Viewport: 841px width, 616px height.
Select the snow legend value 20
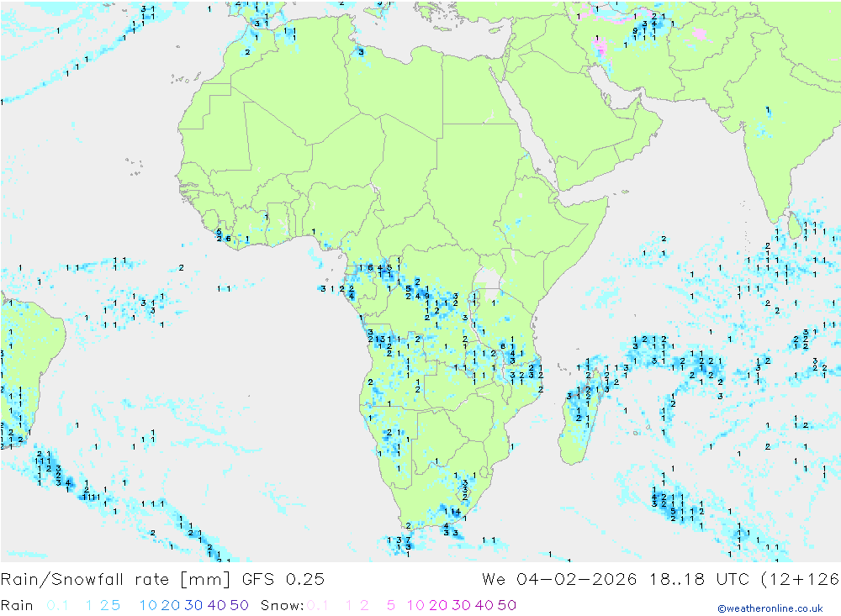pyautogui.click(x=438, y=605)
